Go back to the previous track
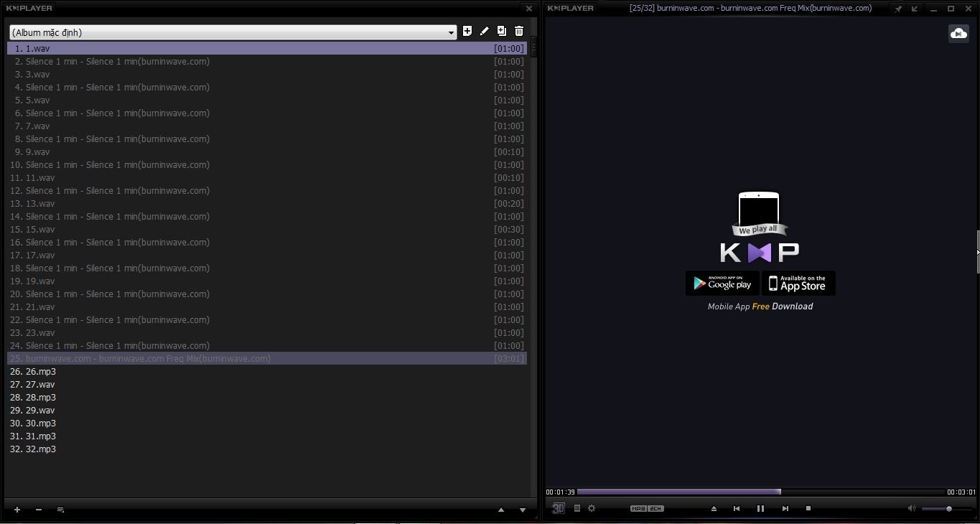This screenshot has height=524, width=980. (737, 508)
